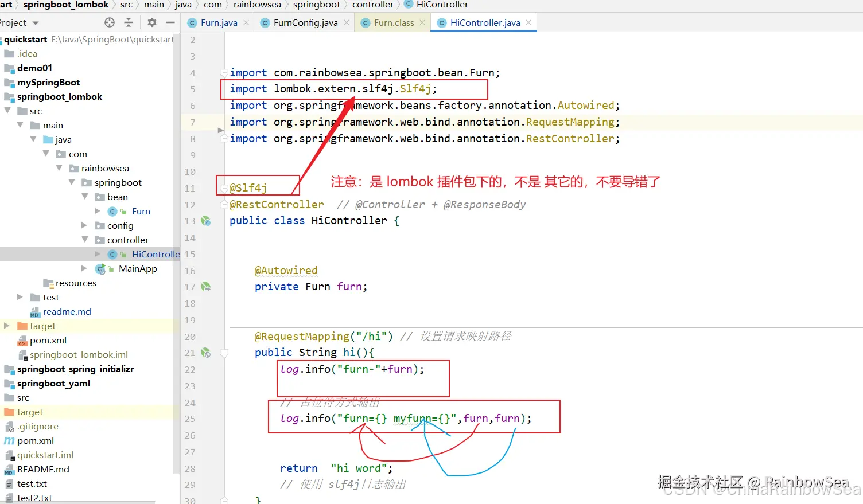This screenshot has height=504, width=863.
Task: Click the autowired gutter icon on line 17
Action: 206,287
